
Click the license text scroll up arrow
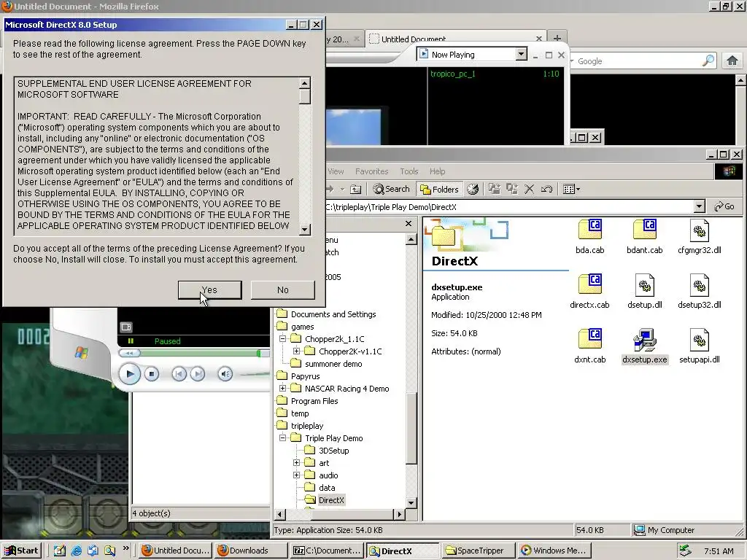[305, 83]
